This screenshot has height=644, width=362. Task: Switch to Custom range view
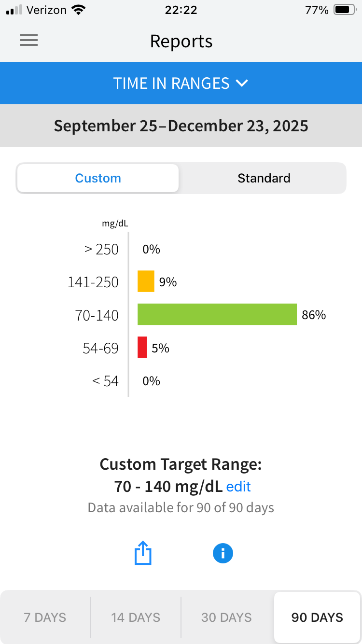point(98,178)
